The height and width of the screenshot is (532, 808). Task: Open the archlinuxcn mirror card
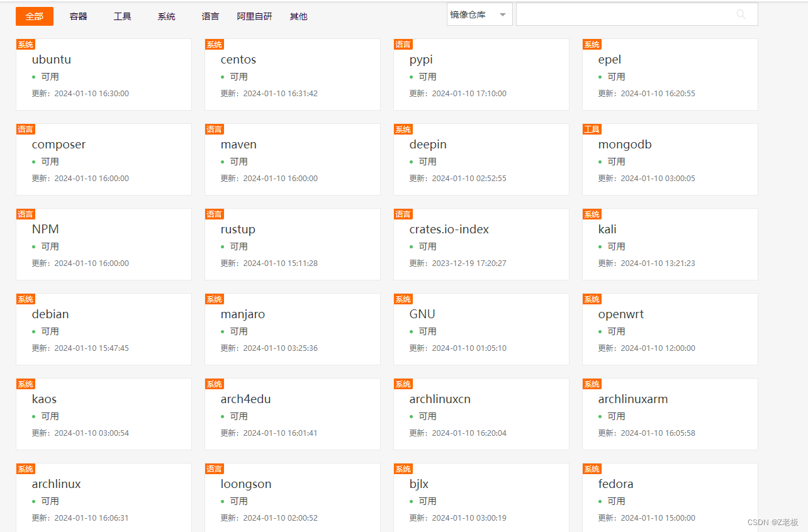coord(481,414)
